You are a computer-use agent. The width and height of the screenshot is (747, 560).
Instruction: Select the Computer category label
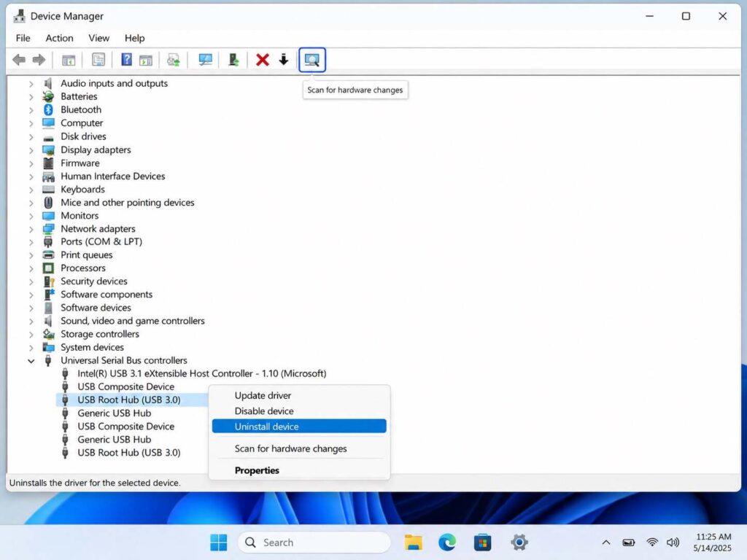coord(82,122)
